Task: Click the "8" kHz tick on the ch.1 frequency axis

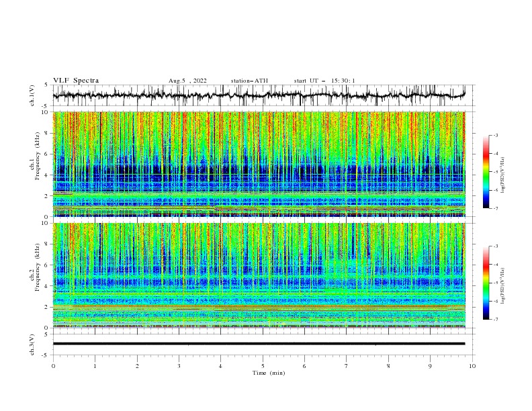Action: 47,133
